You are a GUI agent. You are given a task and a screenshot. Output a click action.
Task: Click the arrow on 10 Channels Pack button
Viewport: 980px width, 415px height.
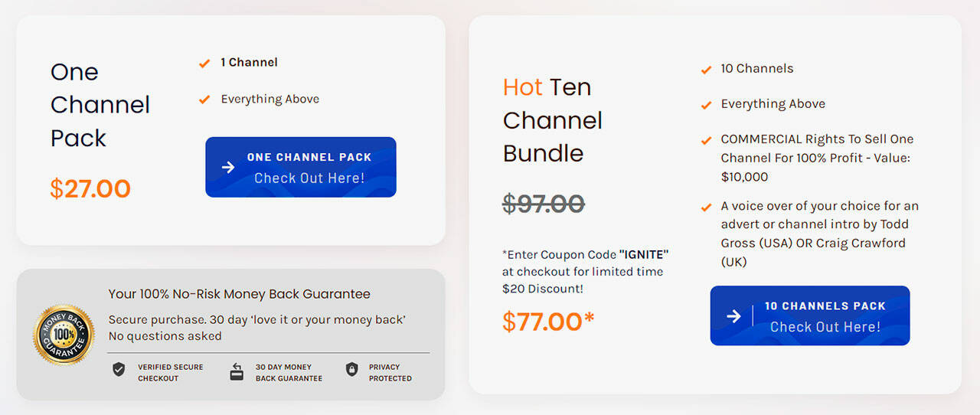tap(733, 316)
